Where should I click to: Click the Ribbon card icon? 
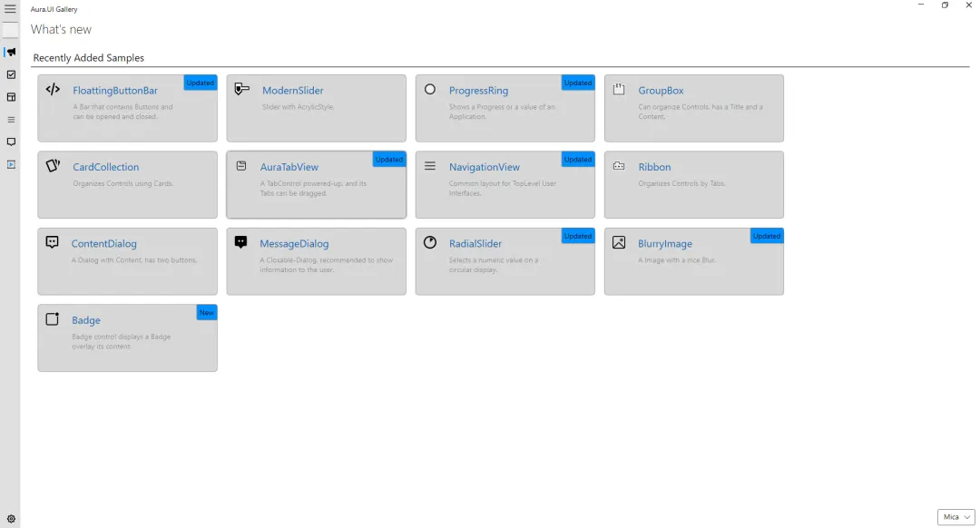(x=619, y=166)
